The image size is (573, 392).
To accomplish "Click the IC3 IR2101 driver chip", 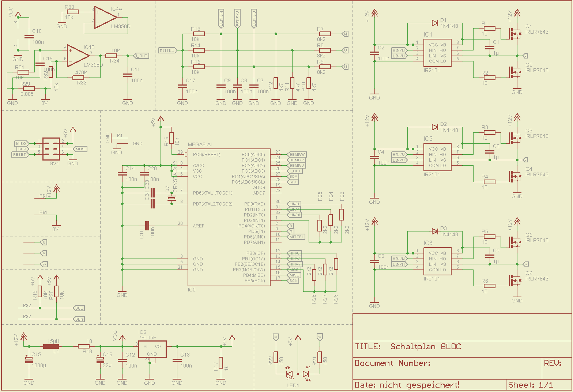I will 437,261.
